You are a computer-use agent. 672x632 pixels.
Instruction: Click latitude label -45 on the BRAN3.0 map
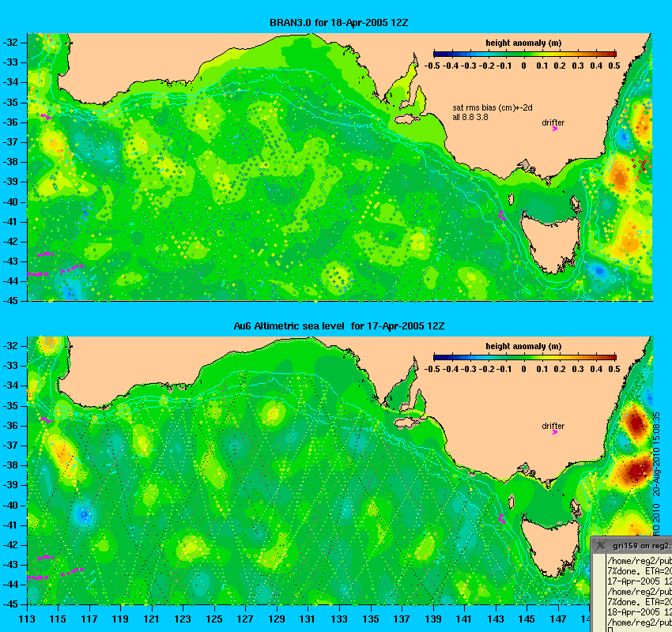(x=10, y=301)
